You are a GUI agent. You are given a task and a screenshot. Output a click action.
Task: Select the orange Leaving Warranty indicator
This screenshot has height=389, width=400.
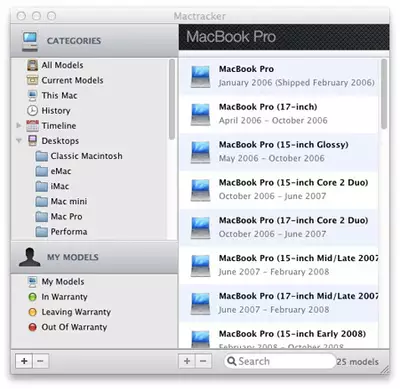click(32, 312)
